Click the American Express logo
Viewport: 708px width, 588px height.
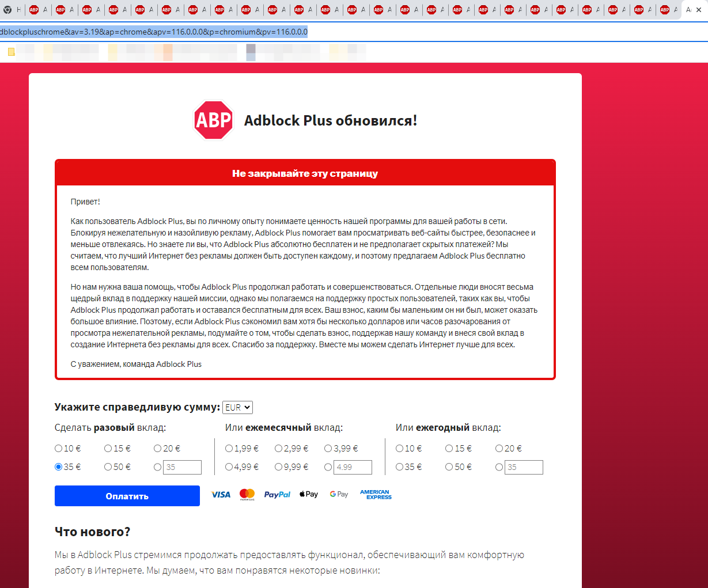click(x=376, y=495)
